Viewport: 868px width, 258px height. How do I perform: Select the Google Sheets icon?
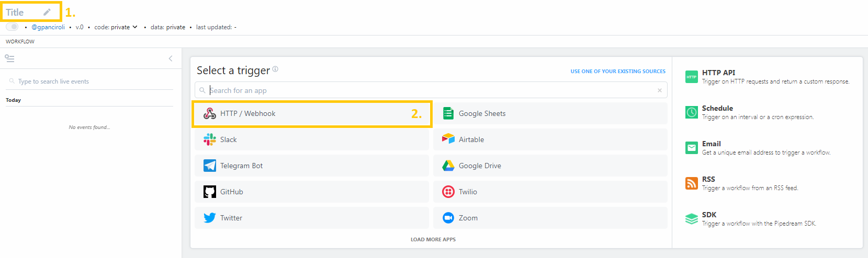(448, 113)
